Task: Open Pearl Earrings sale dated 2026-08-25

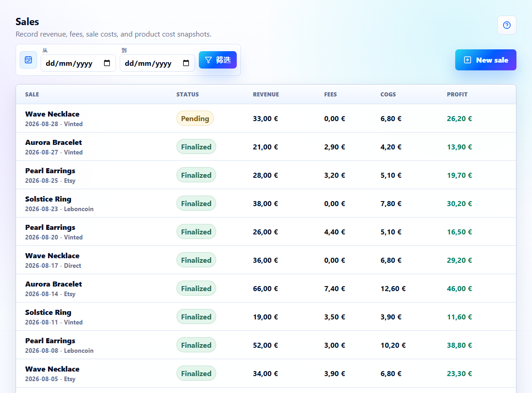Action: tap(266, 175)
